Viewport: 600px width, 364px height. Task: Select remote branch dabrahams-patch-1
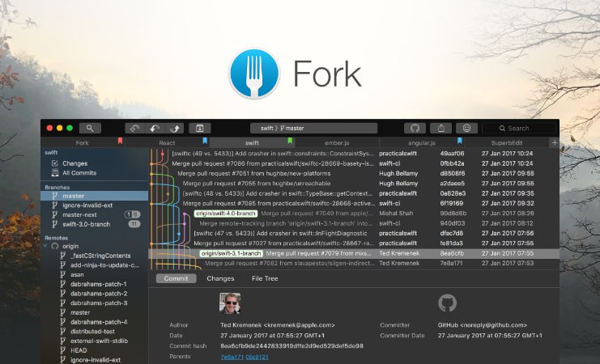(98, 284)
